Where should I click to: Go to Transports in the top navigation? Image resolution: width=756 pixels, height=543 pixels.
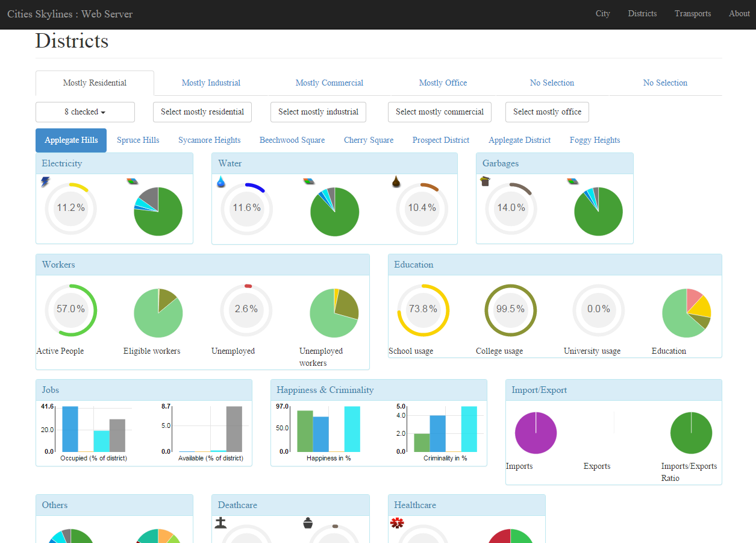tap(692, 14)
